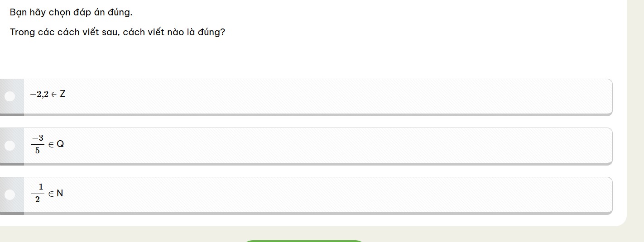Click the ∈ symbol before Z
The image size is (644, 242).
53,95
